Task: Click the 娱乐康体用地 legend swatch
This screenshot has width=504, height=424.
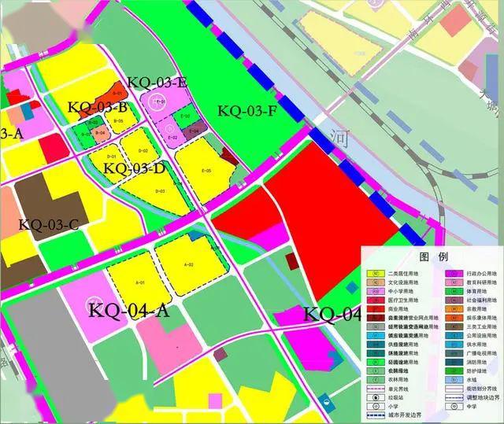Action: coord(454,318)
